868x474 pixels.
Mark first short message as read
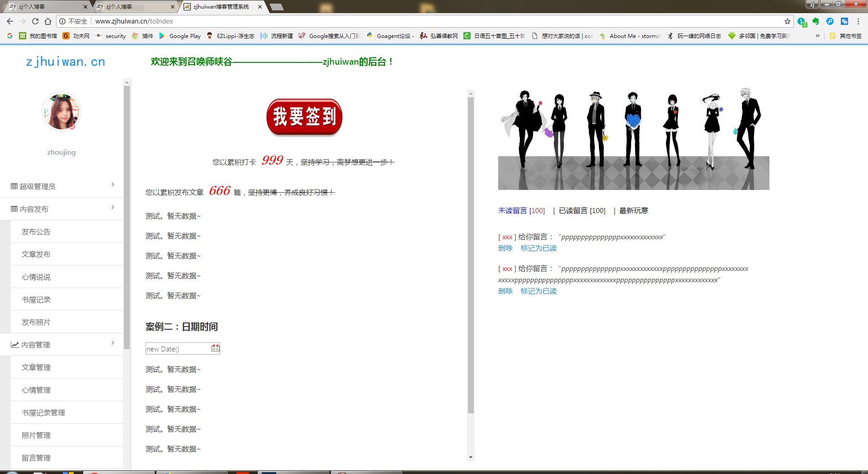tap(538, 248)
